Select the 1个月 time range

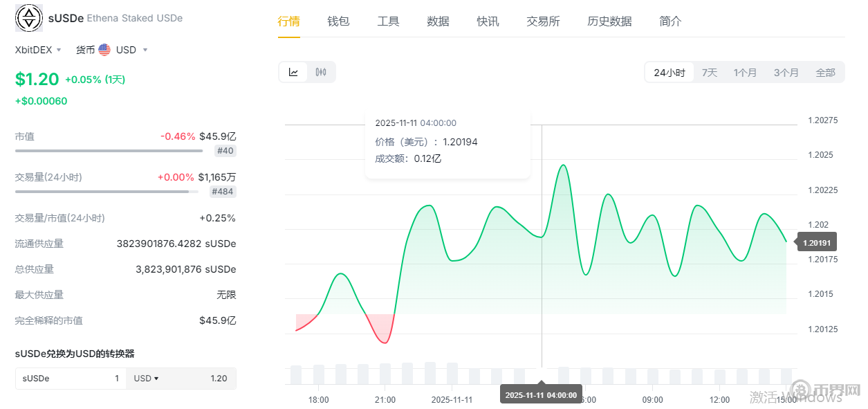pos(746,72)
